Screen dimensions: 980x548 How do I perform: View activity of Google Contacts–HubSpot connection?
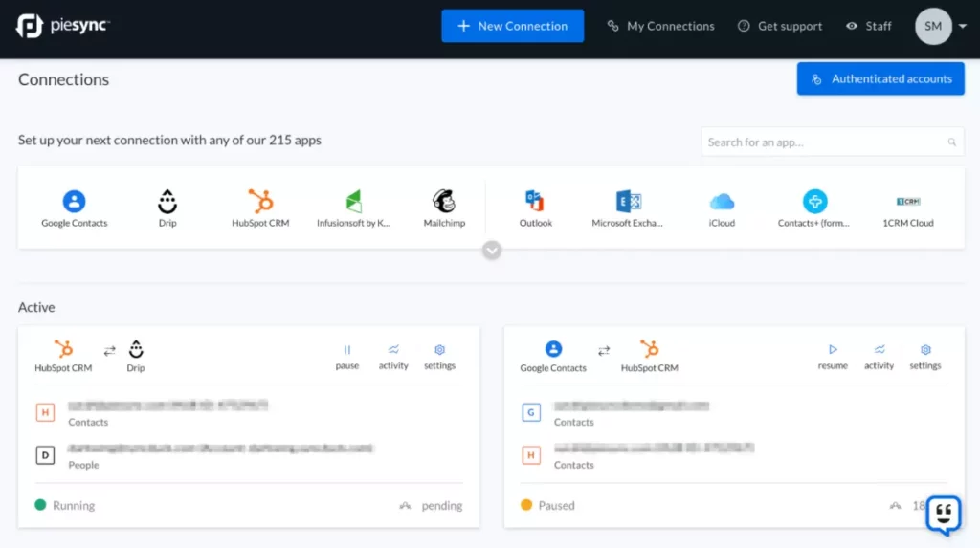pyautogui.click(x=879, y=358)
